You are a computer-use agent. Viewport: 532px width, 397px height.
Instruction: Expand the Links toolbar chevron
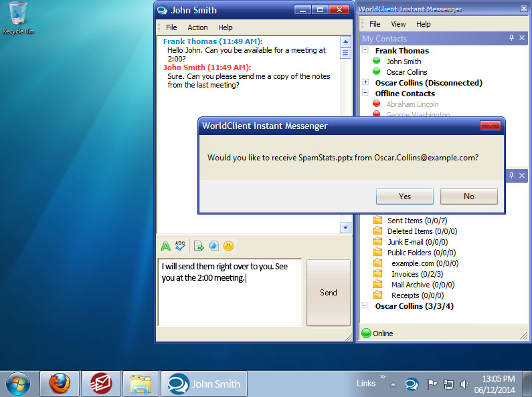click(383, 376)
